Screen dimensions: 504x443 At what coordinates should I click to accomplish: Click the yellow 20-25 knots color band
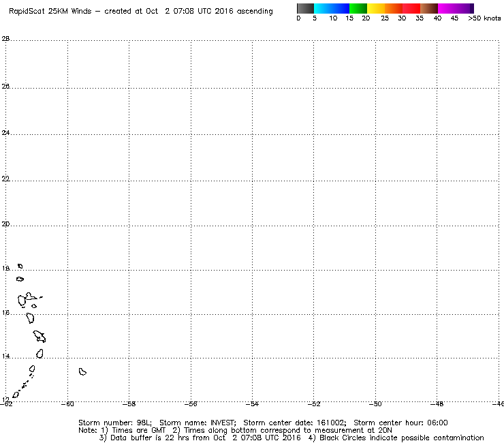pos(376,8)
